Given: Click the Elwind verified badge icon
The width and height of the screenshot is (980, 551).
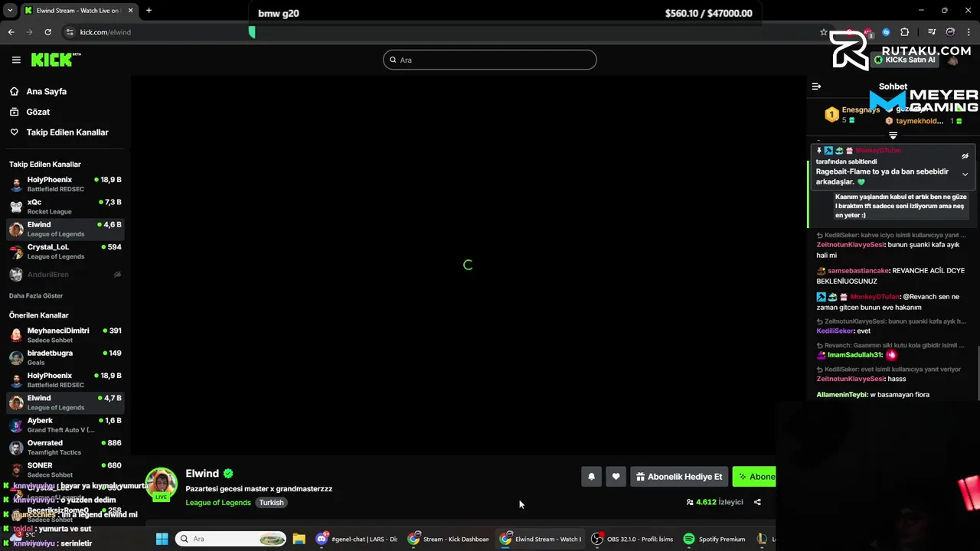Looking at the screenshot, I should point(228,474).
